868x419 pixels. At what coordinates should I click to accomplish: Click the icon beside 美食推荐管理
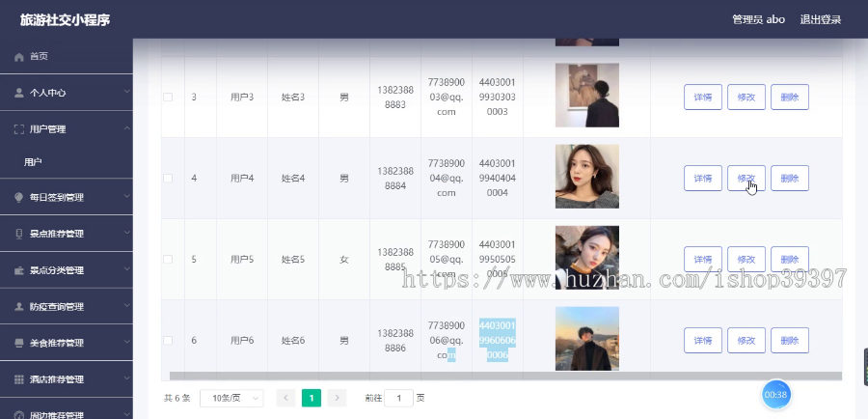tap(19, 343)
